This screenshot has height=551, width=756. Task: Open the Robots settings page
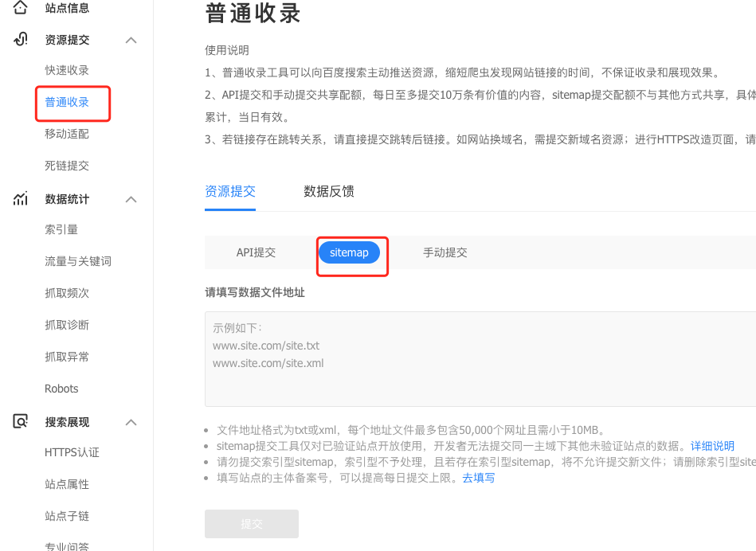(x=60, y=389)
